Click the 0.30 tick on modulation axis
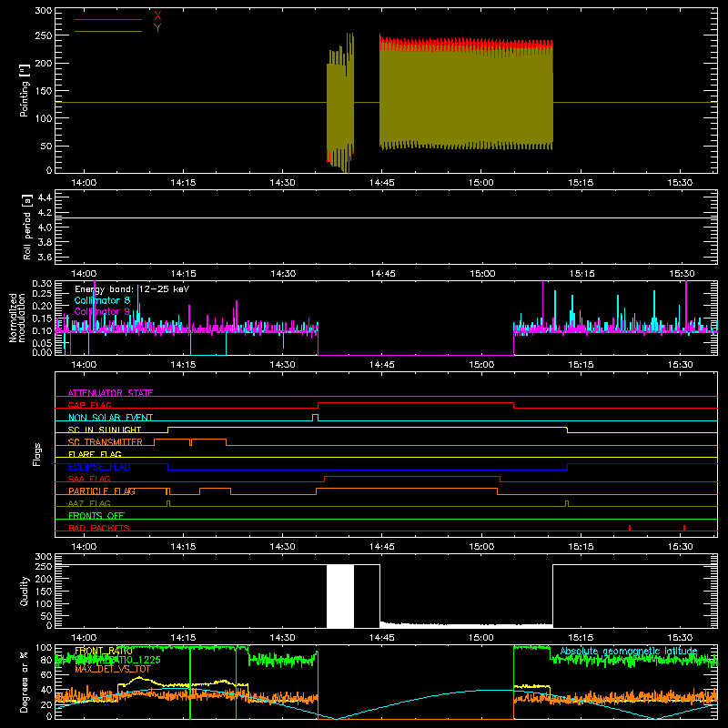This screenshot has height=728, width=728. click(42, 284)
